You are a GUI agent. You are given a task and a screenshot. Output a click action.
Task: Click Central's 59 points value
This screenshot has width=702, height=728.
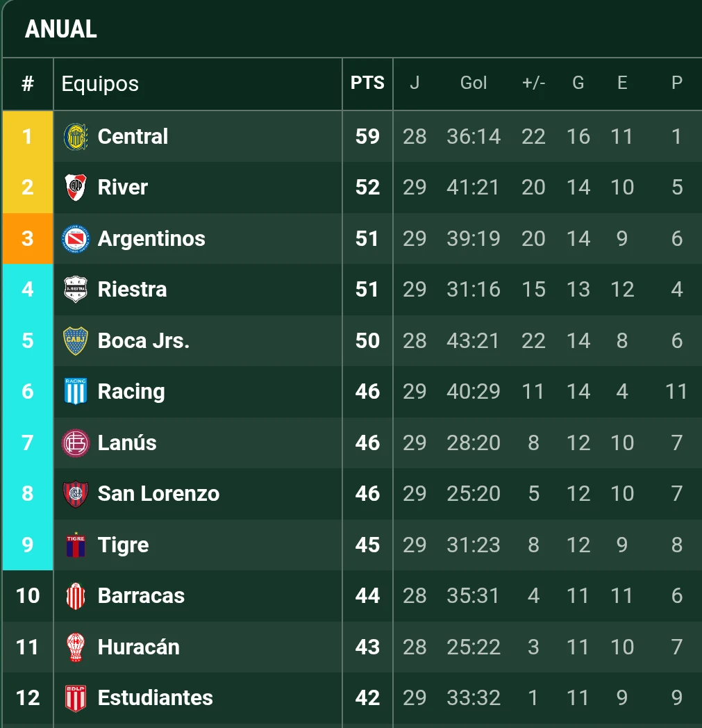coord(367,137)
